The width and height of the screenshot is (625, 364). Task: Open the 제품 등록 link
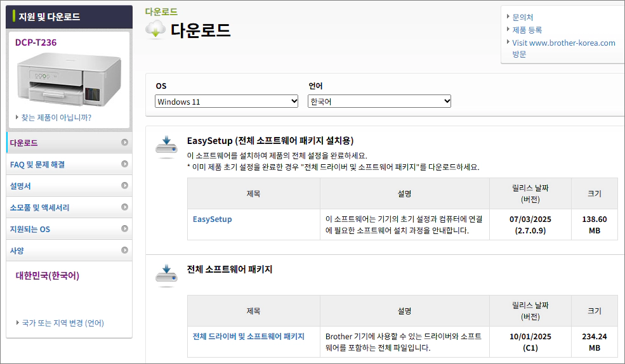527,30
